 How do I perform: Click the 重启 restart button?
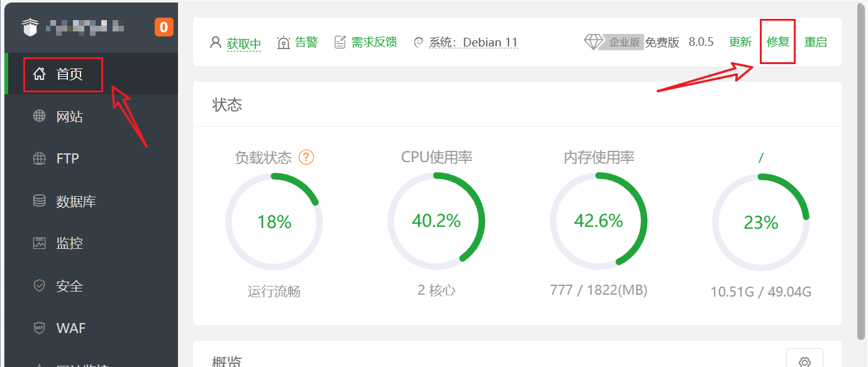[816, 41]
